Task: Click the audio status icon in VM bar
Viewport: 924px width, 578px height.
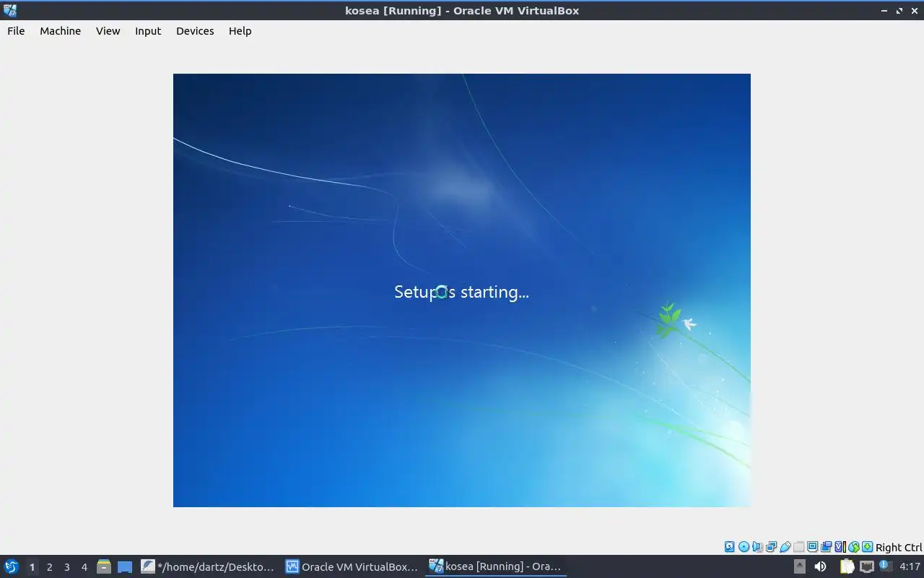Action: pos(757,547)
